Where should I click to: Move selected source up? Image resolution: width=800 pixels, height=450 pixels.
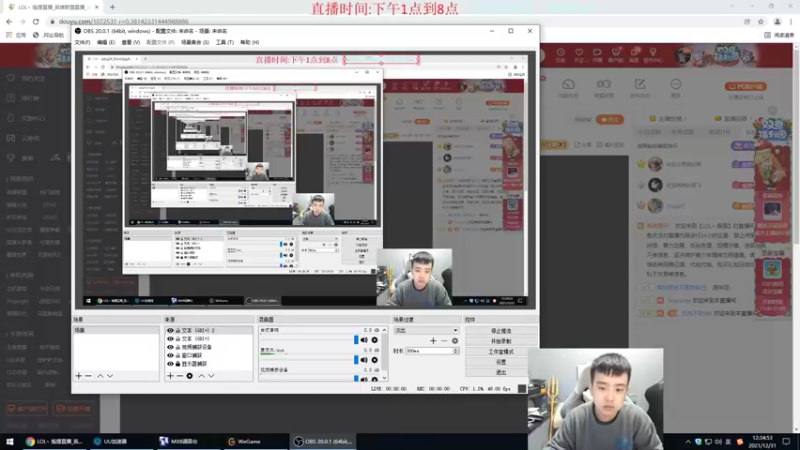coord(202,376)
